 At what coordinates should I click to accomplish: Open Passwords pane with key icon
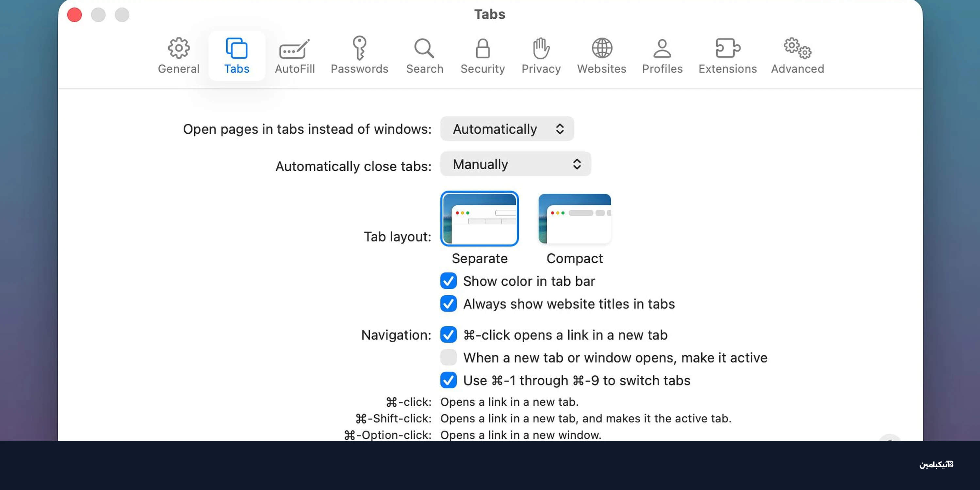(359, 48)
